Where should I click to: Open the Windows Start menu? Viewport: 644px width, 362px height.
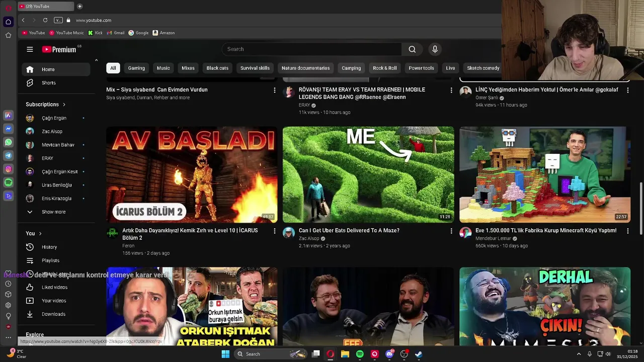pos(225,354)
